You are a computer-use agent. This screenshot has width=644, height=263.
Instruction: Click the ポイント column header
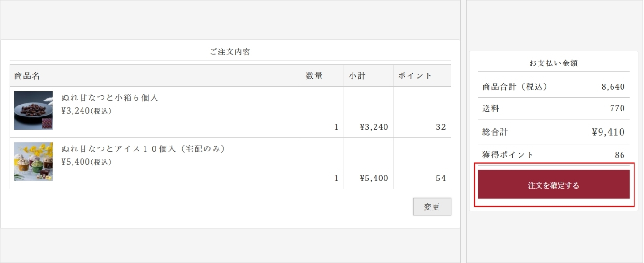pos(415,76)
